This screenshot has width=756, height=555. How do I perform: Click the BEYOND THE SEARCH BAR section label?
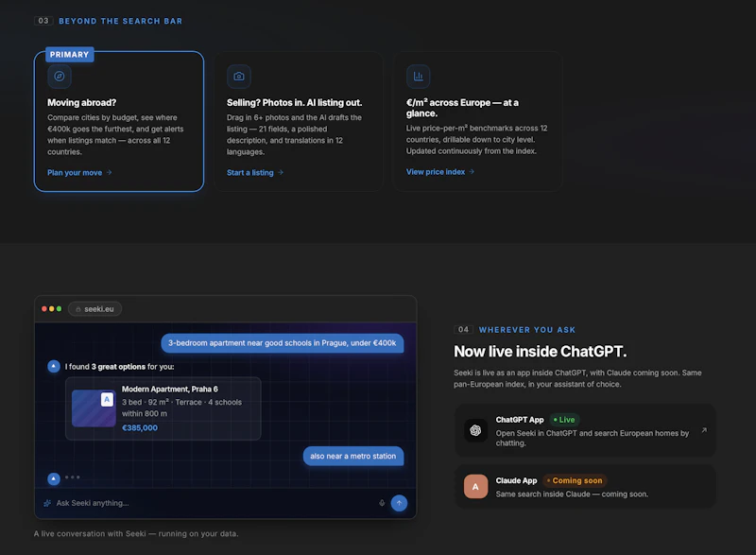(x=121, y=21)
